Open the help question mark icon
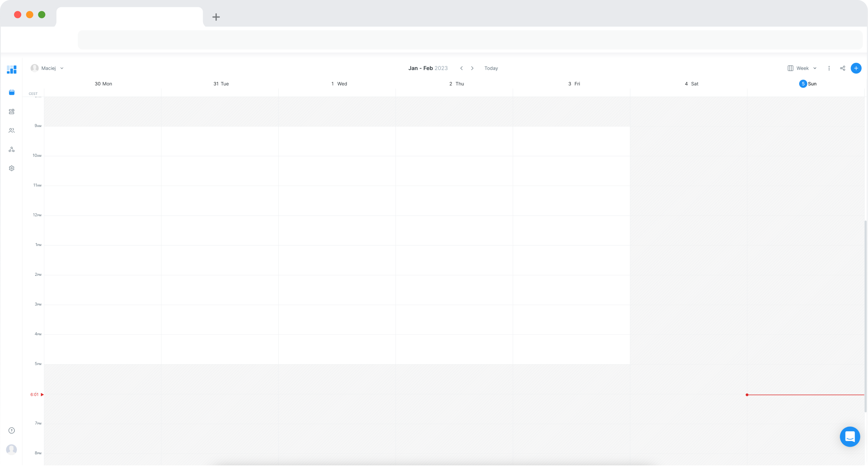This screenshot has height=473, width=868. [11, 431]
